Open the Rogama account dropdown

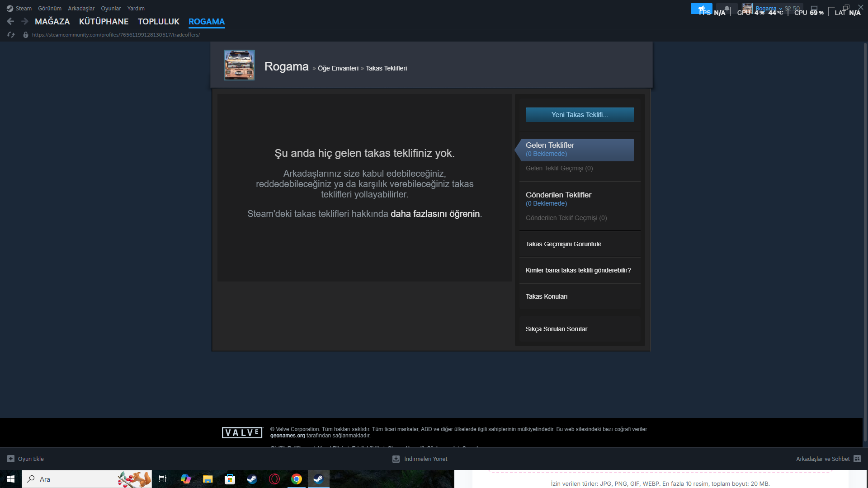(x=768, y=8)
